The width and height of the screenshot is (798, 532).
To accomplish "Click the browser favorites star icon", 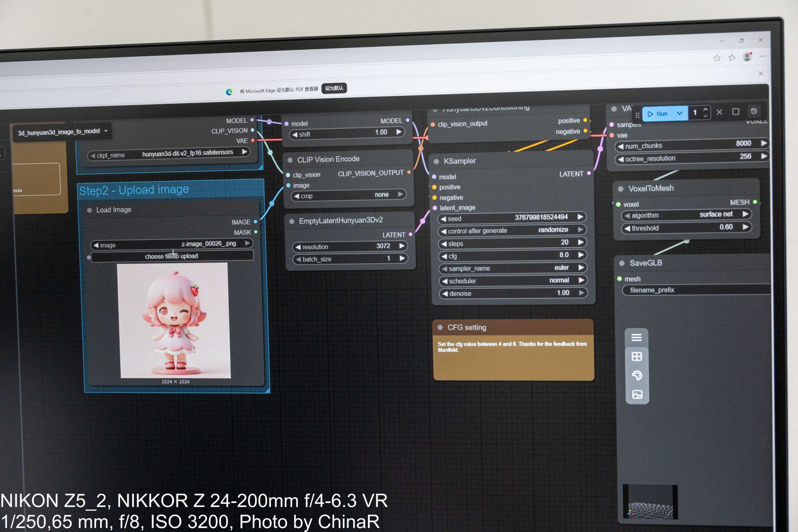I will point(717,58).
